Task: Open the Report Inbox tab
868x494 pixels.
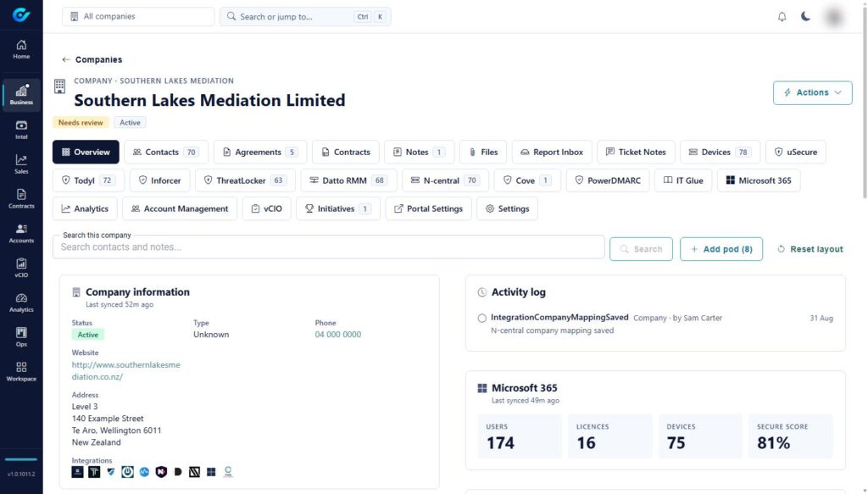Action: pyautogui.click(x=552, y=153)
